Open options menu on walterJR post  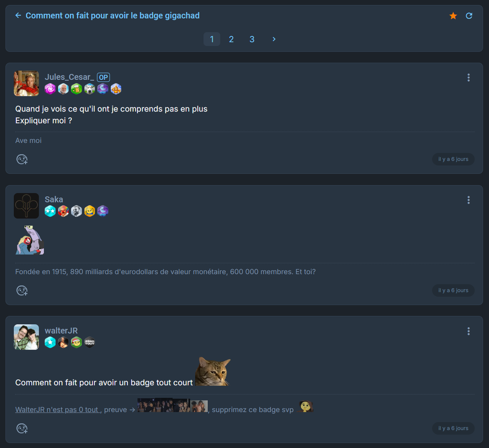tap(468, 331)
